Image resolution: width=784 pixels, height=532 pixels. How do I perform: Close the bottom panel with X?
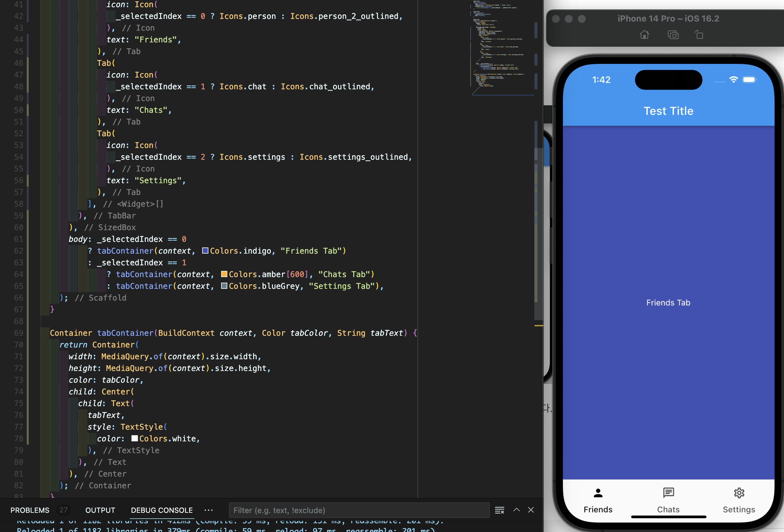point(531,510)
